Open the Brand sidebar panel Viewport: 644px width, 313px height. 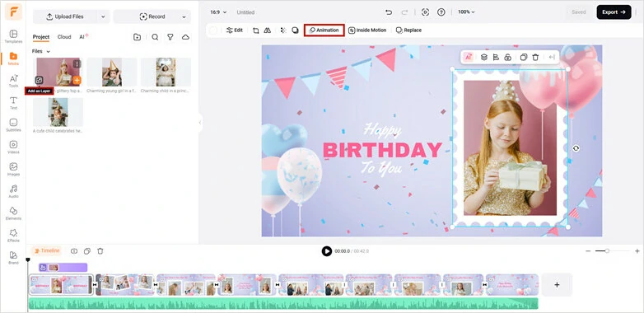(13, 258)
